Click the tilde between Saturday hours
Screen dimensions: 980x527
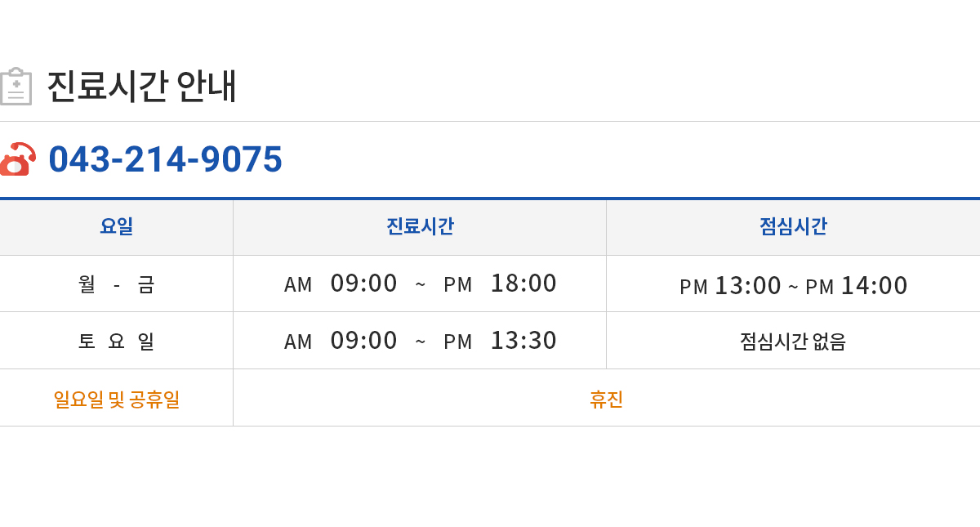click(421, 341)
